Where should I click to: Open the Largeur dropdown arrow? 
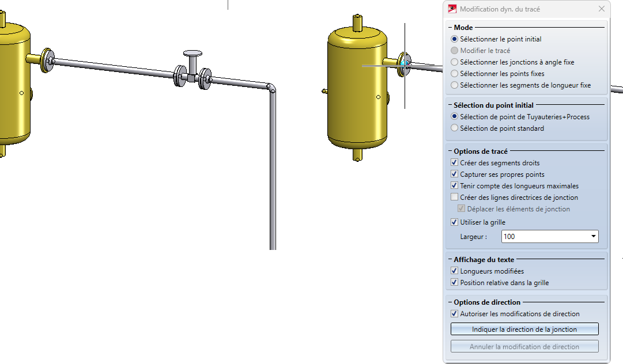click(593, 237)
